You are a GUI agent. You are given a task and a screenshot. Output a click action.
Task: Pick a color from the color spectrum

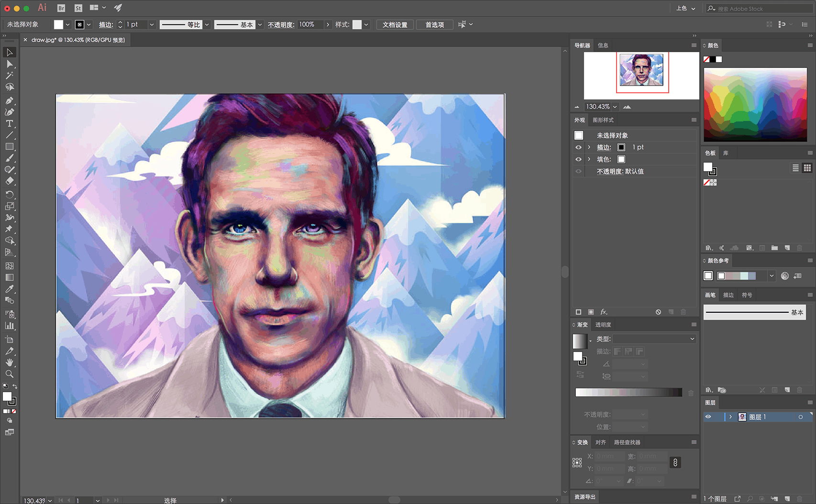[755, 104]
